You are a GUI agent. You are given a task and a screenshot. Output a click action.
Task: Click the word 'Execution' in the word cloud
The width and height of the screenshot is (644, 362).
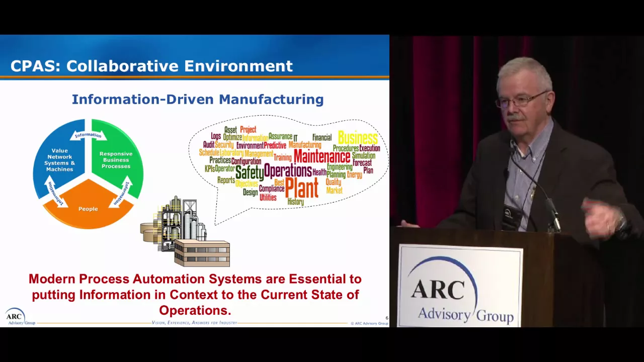tap(369, 148)
